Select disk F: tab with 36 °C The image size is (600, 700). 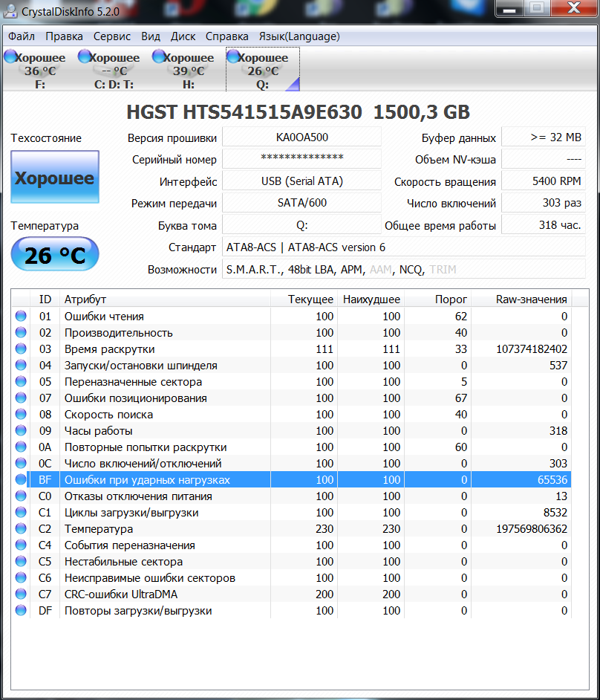click(x=39, y=70)
